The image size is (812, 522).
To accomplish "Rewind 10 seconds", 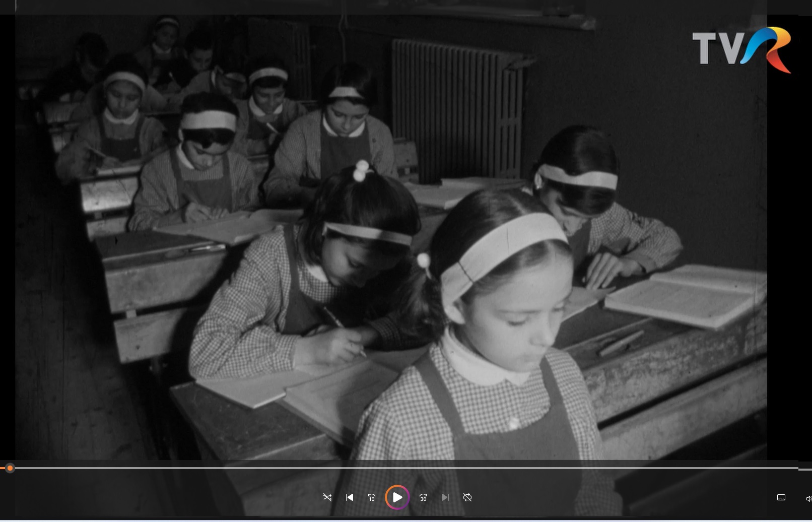I will [x=372, y=497].
